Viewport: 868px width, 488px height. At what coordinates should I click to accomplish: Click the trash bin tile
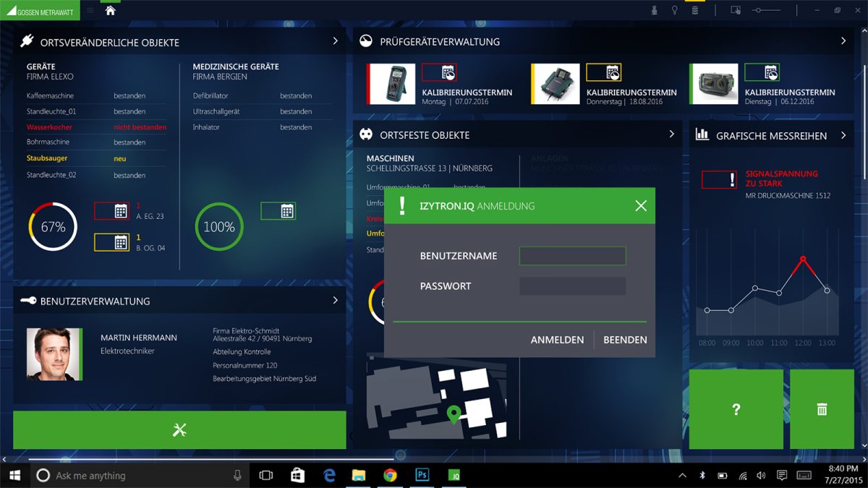[x=822, y=409]
